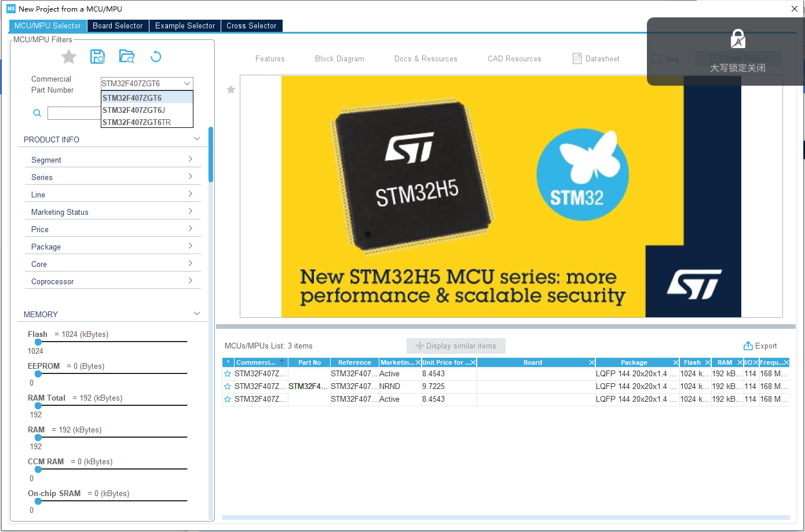Expand the Line filter
Screen dimensions: 805x532
point(112,195)
